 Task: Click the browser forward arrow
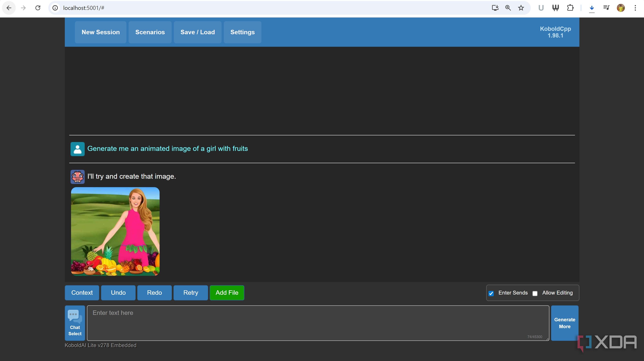pos(23,8)
